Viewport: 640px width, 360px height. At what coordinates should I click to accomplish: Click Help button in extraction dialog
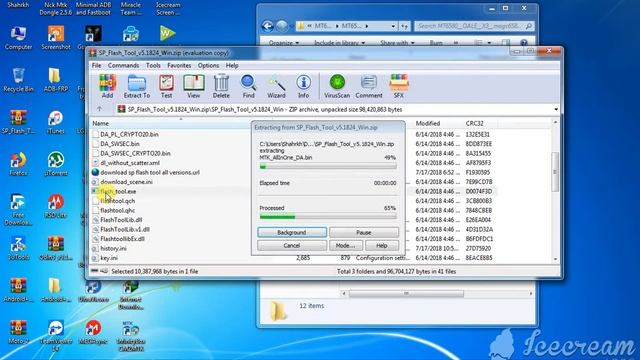click(x=382, y=245)
